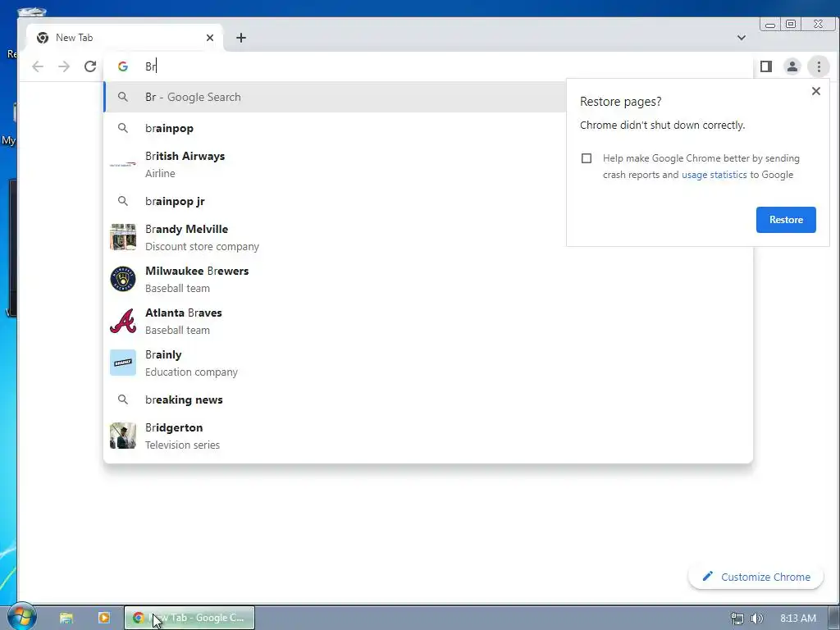Open Windows Media Player from the taskbar
This screenshot has width=840, height=630.
(104, 618)
